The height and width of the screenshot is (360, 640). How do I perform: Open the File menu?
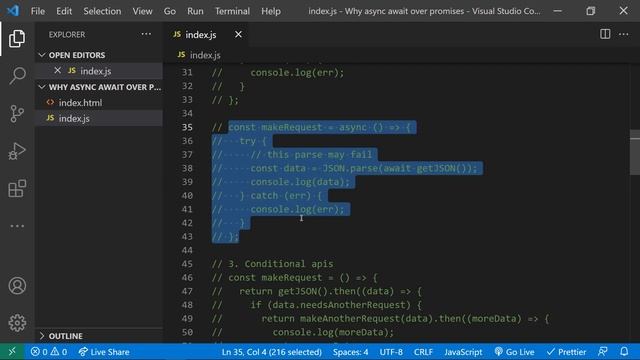point(38,11)
